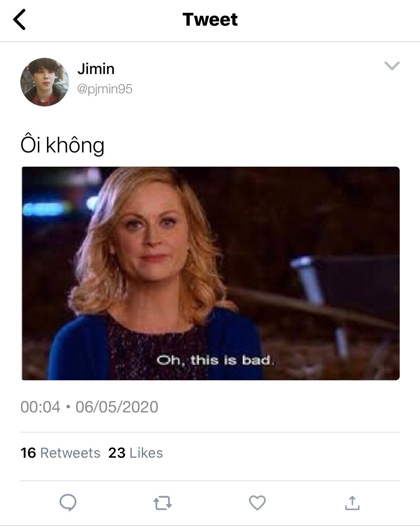Tap the 'Oh, this is bad.' caption
This screenshot has width=420, height=527.
(214, 360)
